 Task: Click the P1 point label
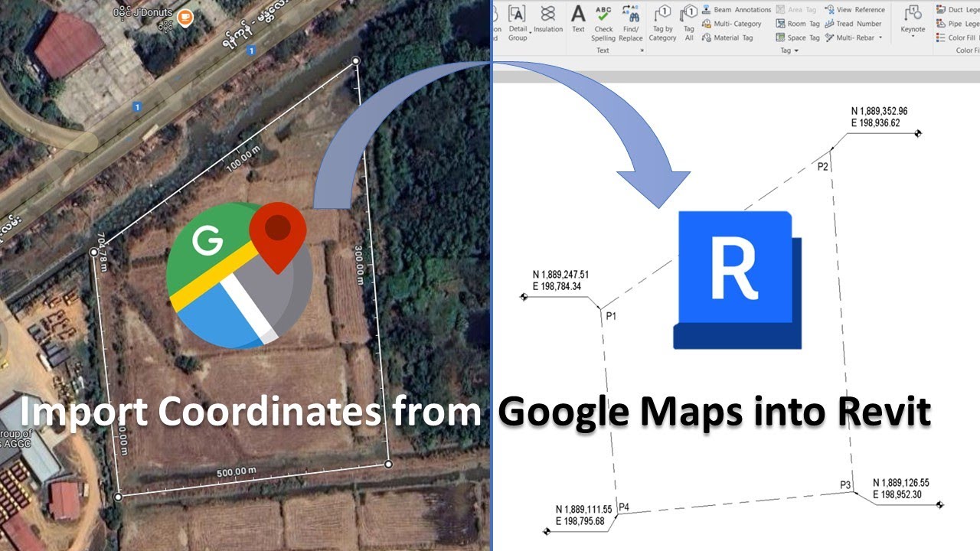coord(611,315)
